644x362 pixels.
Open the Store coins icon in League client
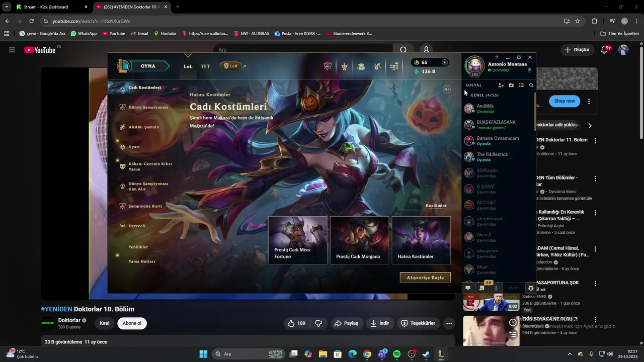(395, 66)
